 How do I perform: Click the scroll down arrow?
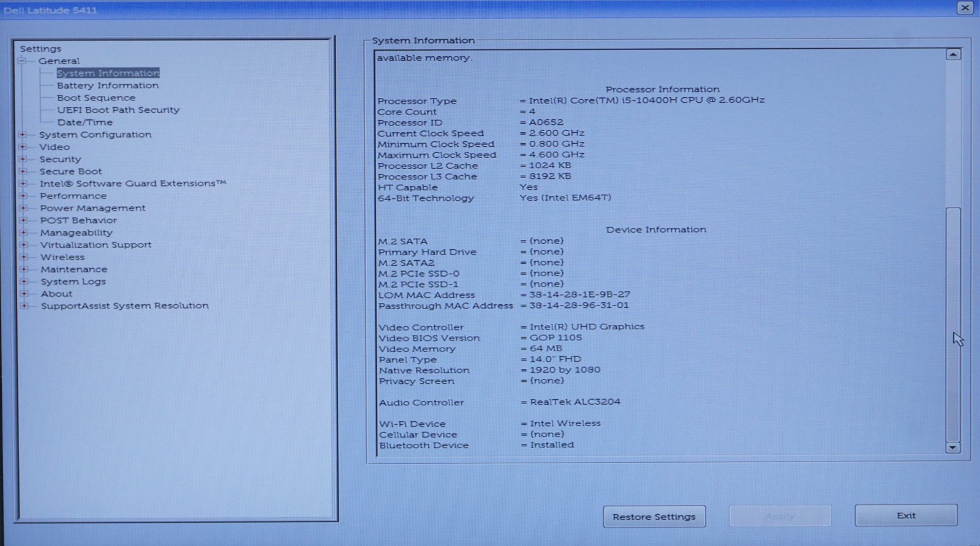tap(952, 447)
